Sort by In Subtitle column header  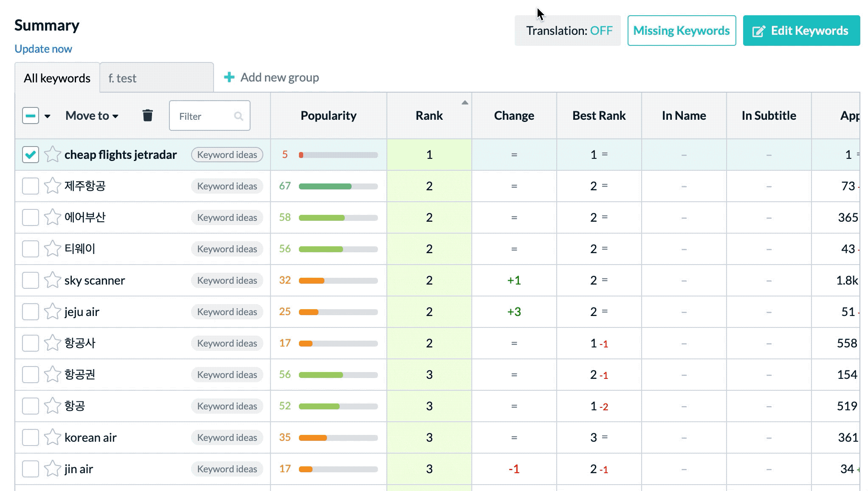coord(769,116)
